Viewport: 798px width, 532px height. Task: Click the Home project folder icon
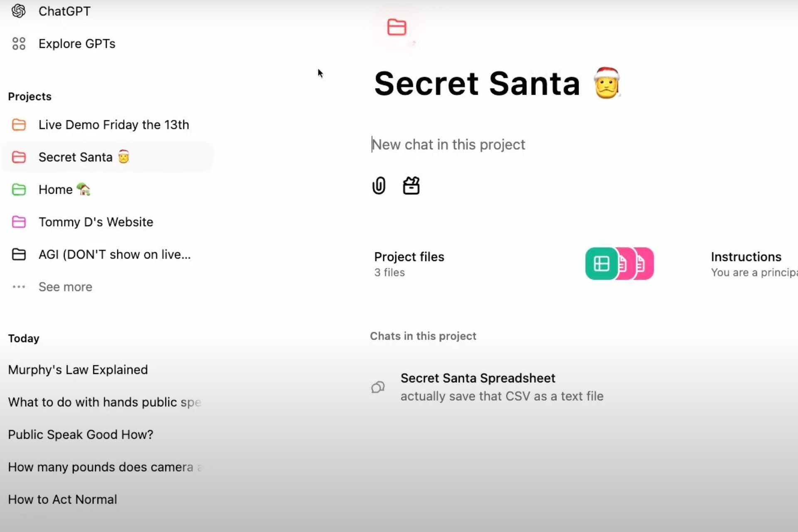(x=18, y=189)
